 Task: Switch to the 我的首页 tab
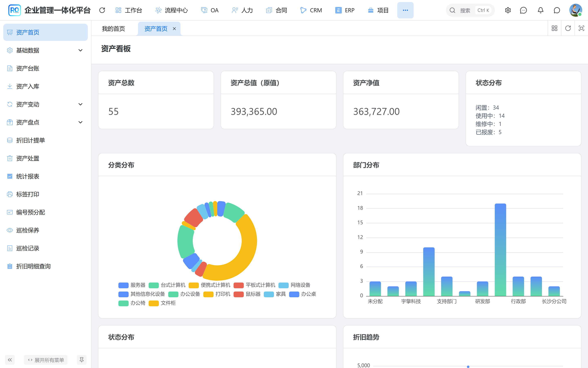click(x=114, y=29)
